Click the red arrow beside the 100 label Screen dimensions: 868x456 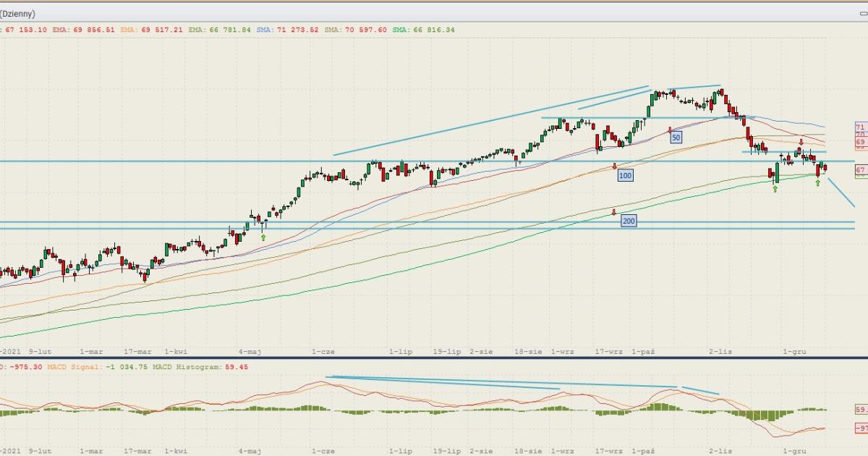[615, 166]
